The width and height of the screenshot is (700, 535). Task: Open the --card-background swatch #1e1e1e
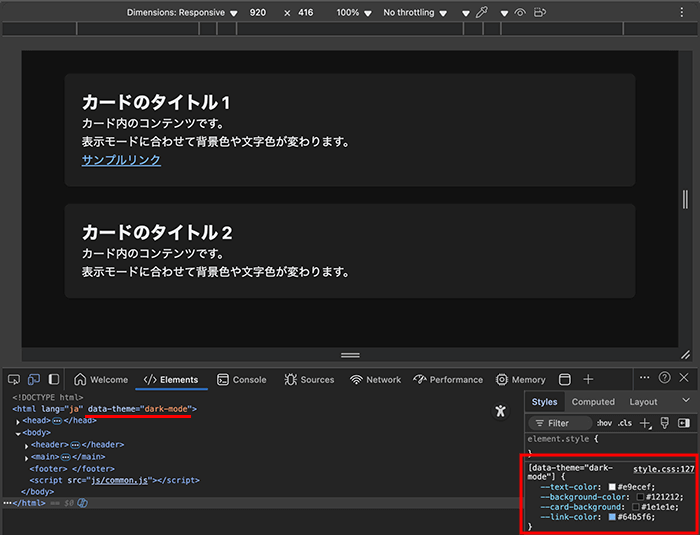636,507
